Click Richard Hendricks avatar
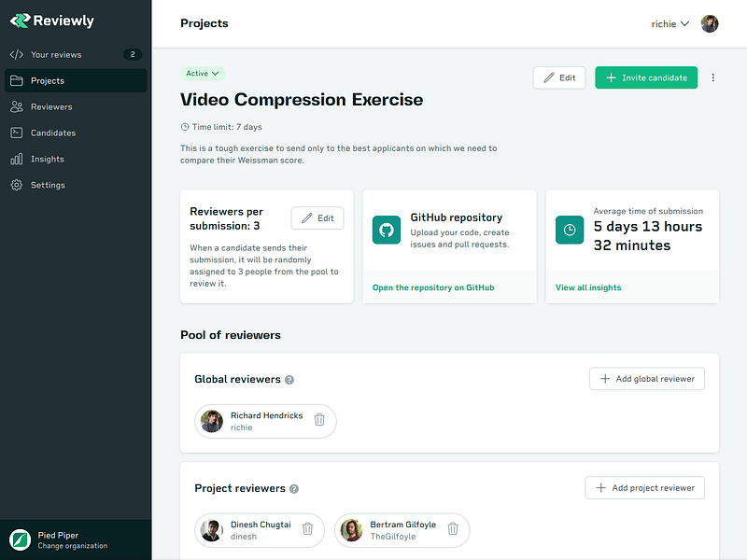 point(212,422)
